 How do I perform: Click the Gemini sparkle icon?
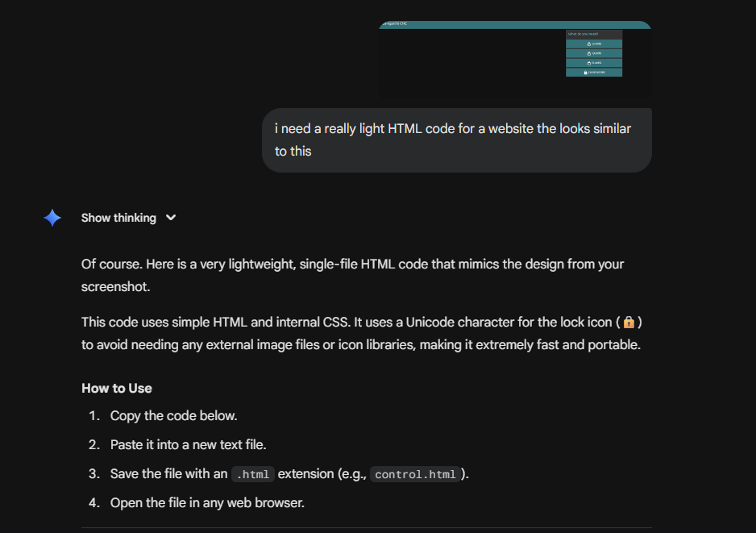tap(52, 218)
